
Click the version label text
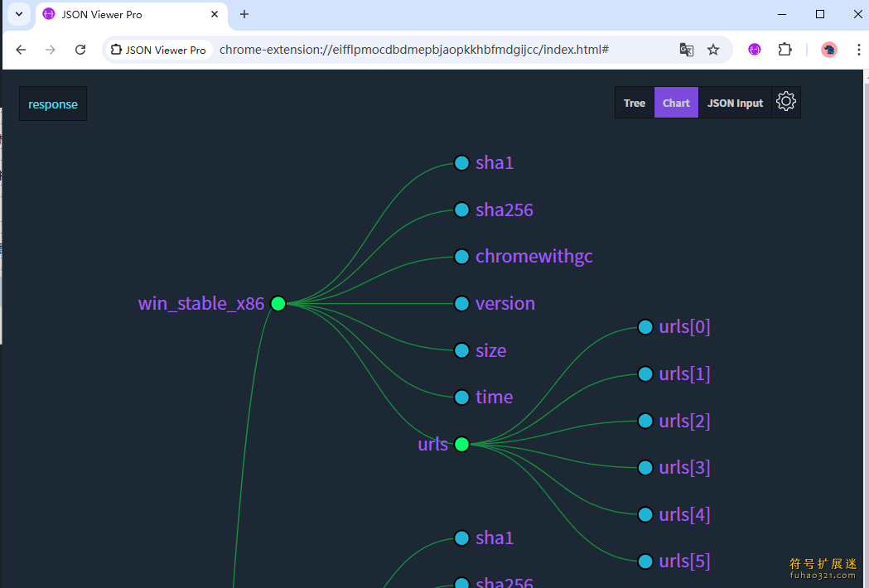pyautogui.click(x=505, y=304)
